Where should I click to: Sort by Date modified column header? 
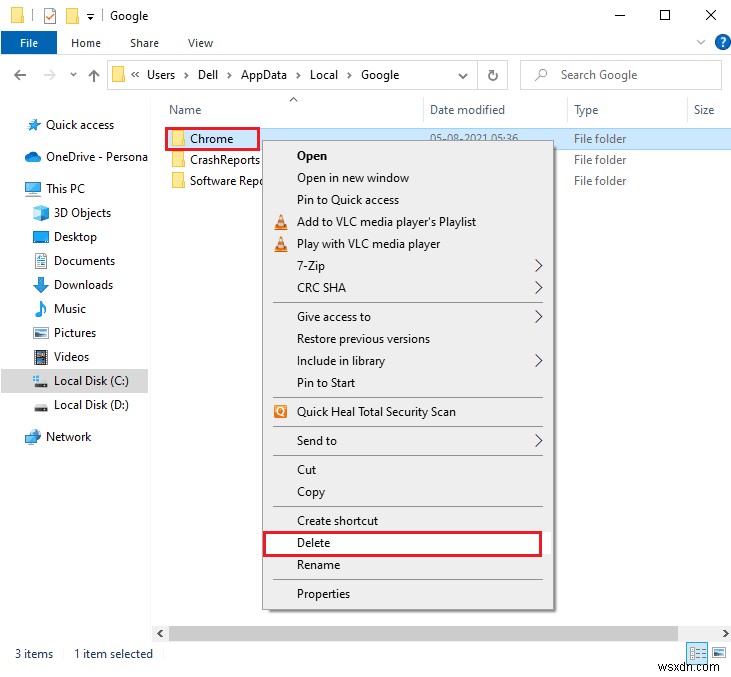click(x=467, y=110)
